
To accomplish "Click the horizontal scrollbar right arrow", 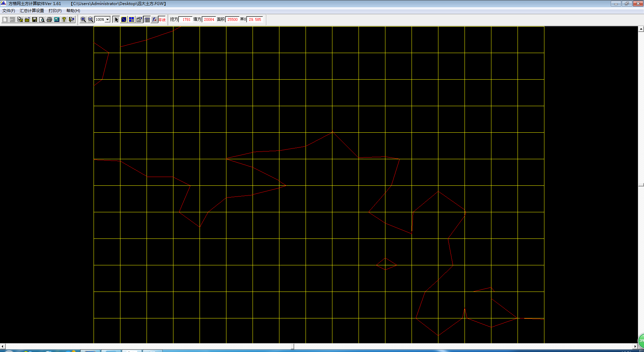I will (635, 346).
